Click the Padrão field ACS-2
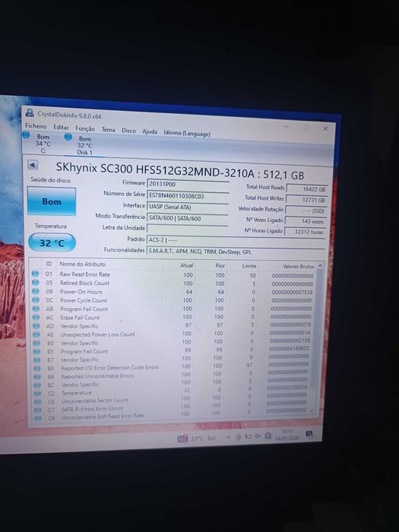This screenshot has height=532, width=399. [236, 240]
